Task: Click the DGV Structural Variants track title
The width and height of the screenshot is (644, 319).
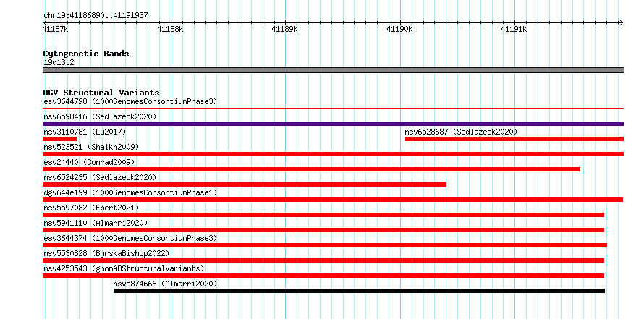Action: [101, 93]
